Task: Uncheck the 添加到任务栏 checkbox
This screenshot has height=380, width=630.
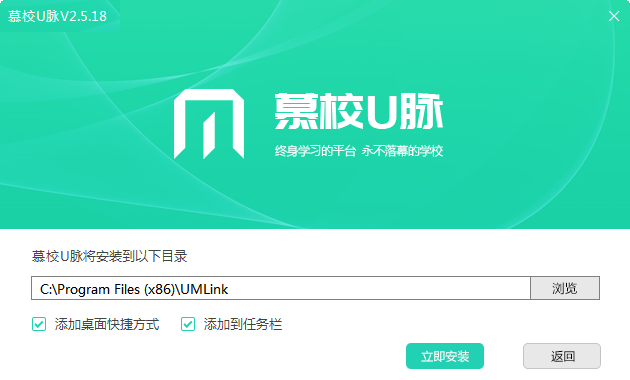Action: point(188,324)
